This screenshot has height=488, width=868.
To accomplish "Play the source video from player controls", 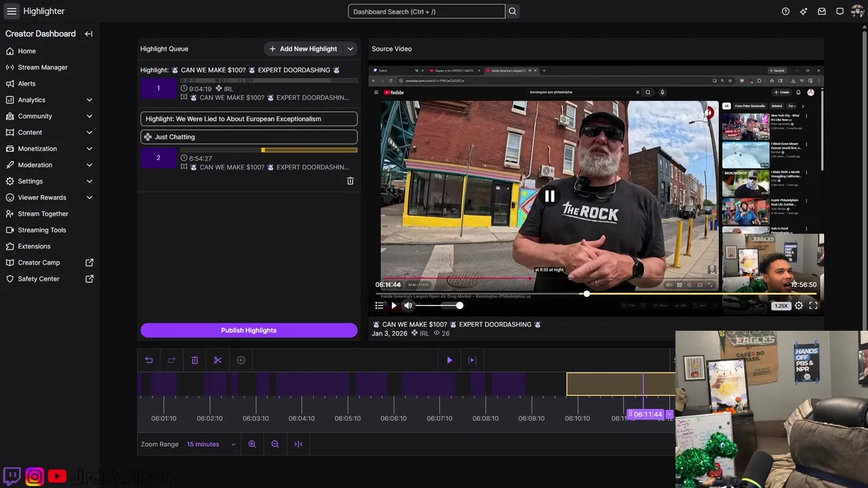I will 394,306.
